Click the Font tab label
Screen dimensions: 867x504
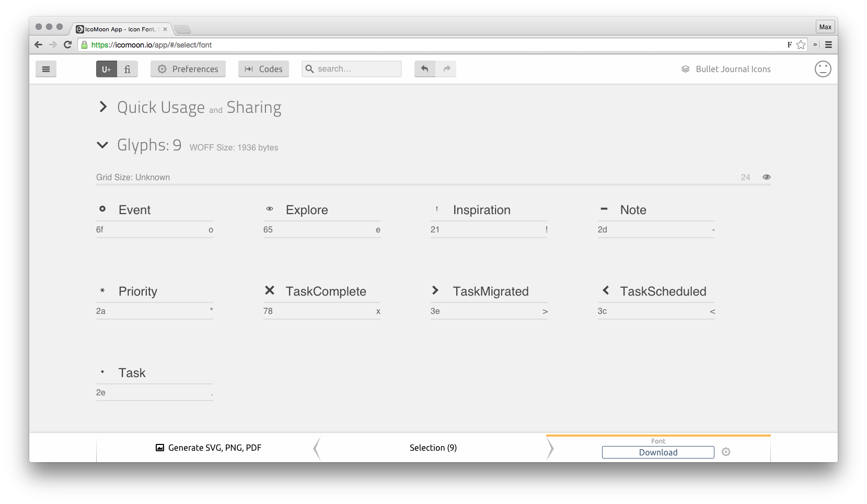[x=658, y=441]
